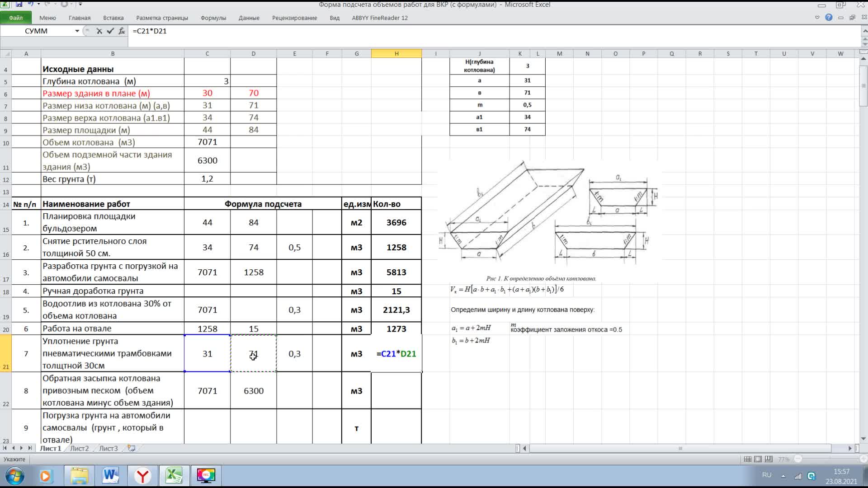
Task: Go to next sheet navigation arrow
Action: coord(21,448)
